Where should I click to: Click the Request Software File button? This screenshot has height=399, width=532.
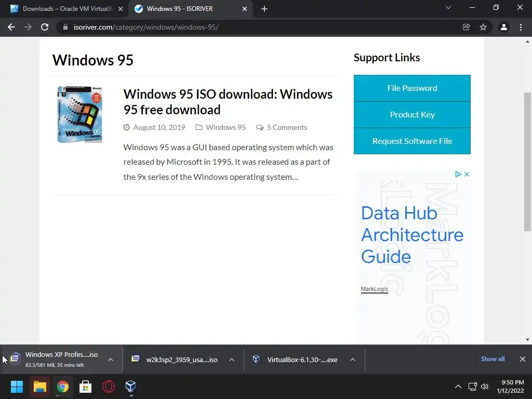click(x=412, y=141)
